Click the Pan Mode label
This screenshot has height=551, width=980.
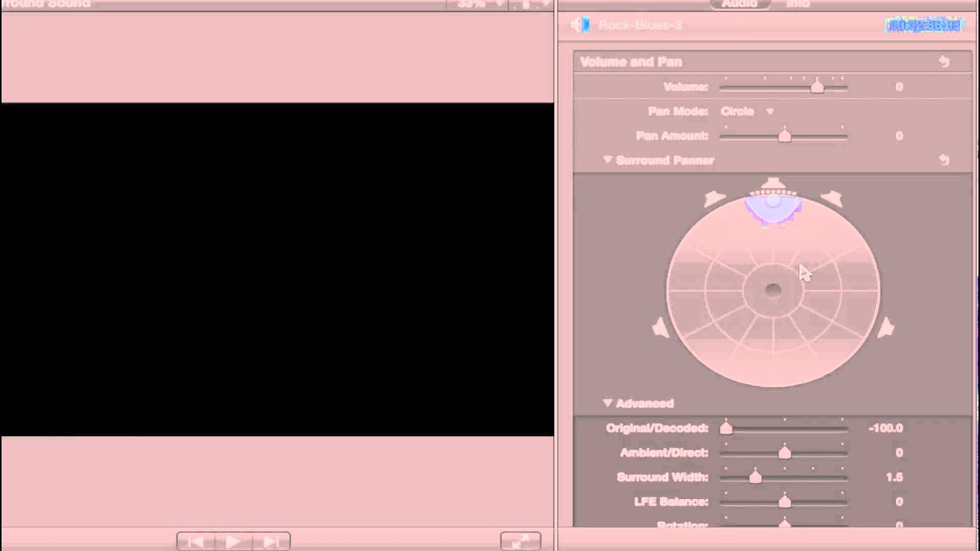[678, 111]
